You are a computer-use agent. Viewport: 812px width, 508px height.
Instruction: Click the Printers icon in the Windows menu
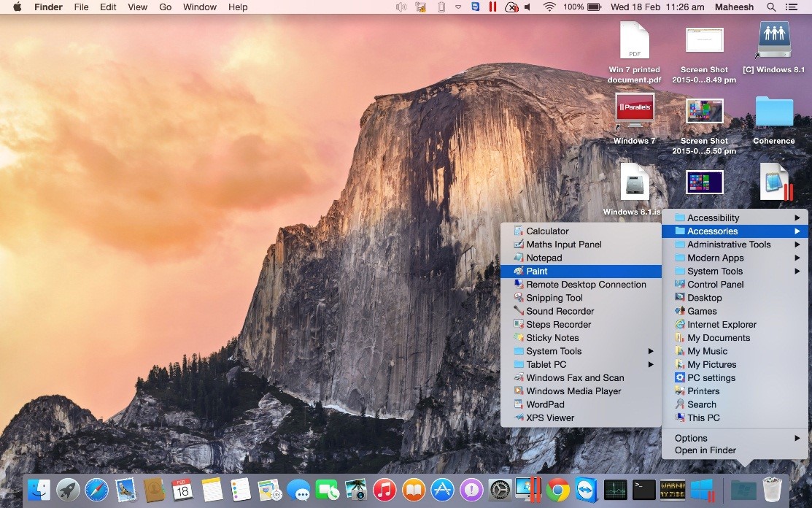coord(680,391)
